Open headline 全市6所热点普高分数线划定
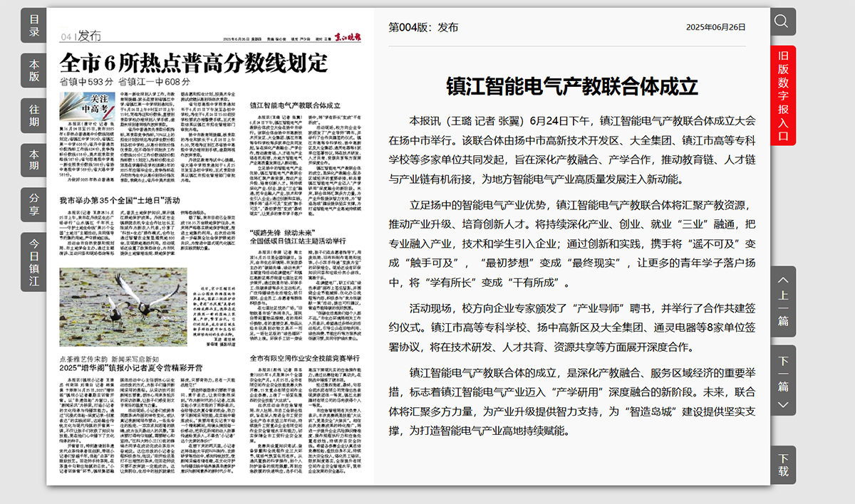855x504 pixels. coord(193,63)
